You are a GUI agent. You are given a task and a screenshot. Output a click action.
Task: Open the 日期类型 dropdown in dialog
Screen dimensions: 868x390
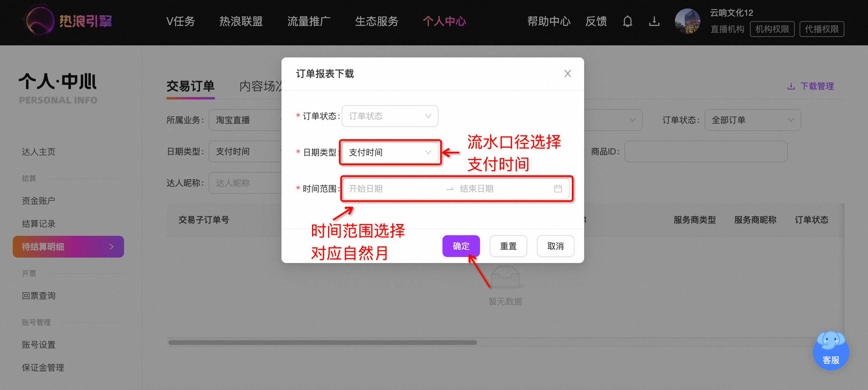pyautogui.click(x=390, y=152)
